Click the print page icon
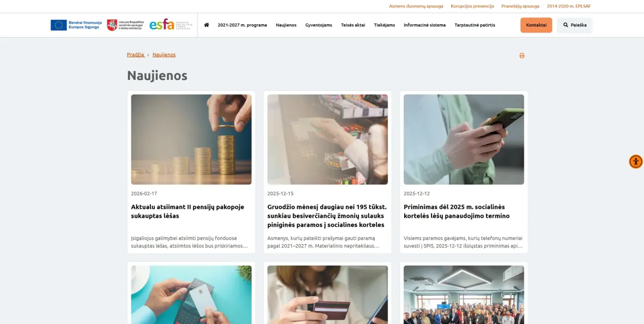The image size is (644, 324). click(x=522, y=55)
